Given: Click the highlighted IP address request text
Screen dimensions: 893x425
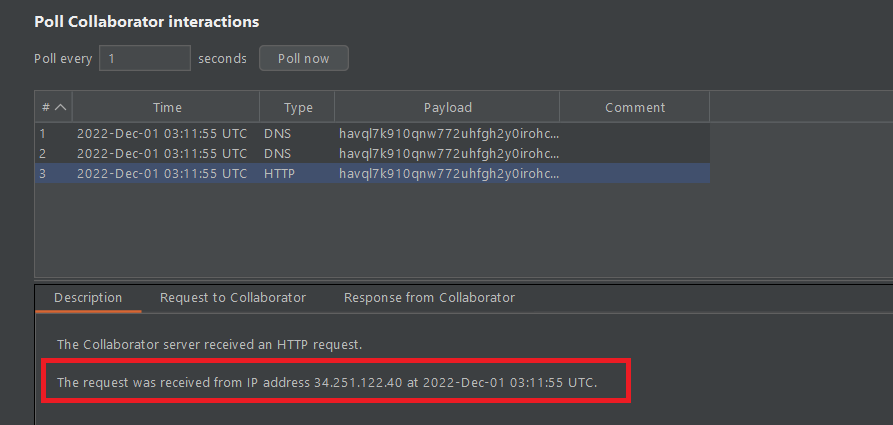Looking at the screenshot, I should (x=326, y=383).
